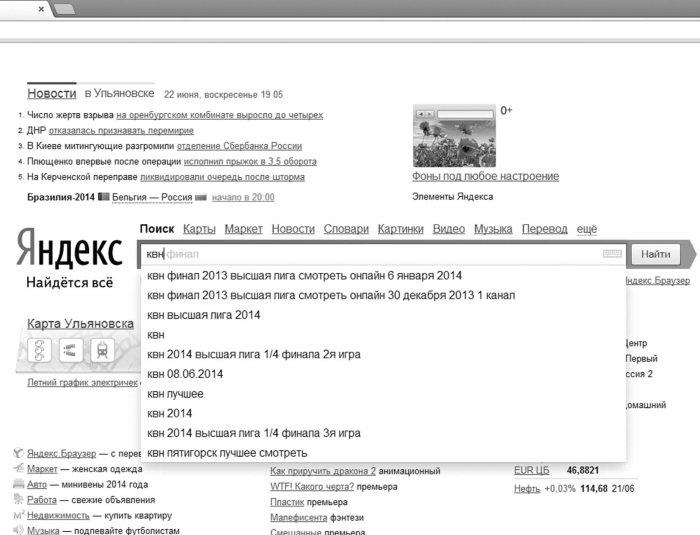Open a new browser tab

[x=65, y=8]
